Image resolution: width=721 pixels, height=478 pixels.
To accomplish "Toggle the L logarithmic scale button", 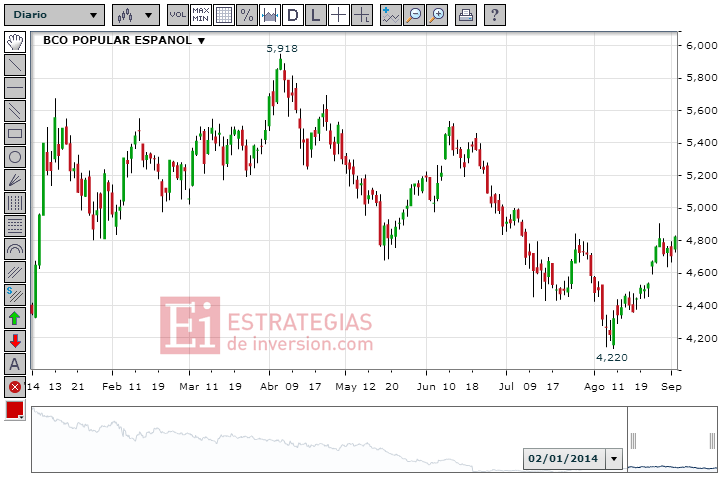I will coord(315,15).
